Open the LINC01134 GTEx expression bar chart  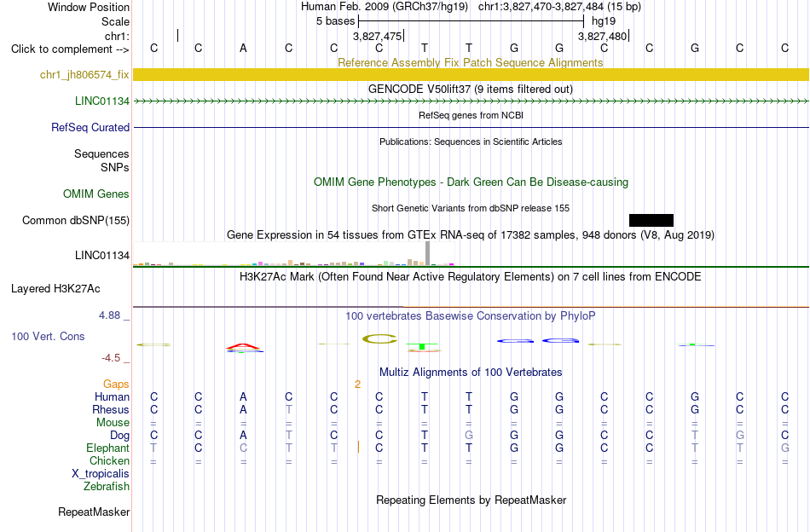tap(293, 255)
